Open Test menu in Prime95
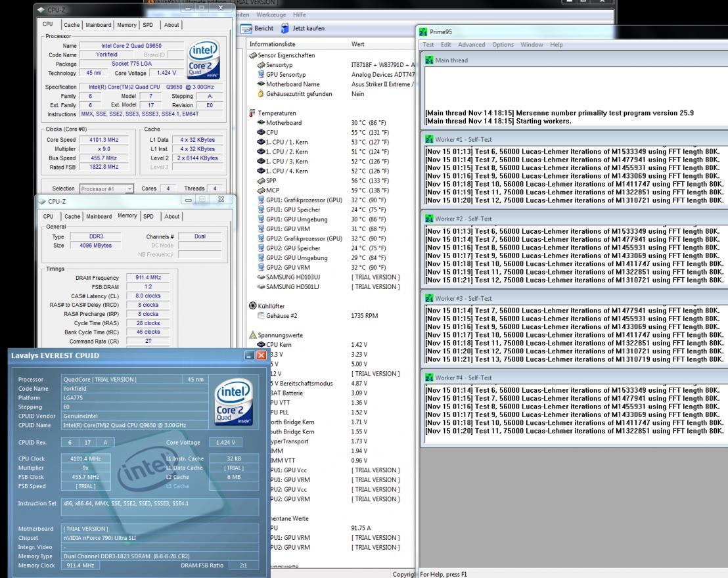Viewport: 728px width, 578px height. tap(428, 45)
